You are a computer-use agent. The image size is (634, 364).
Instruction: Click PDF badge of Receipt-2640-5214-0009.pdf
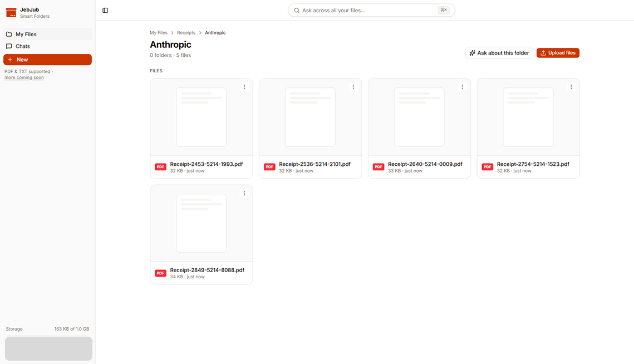tap(379, 167)
